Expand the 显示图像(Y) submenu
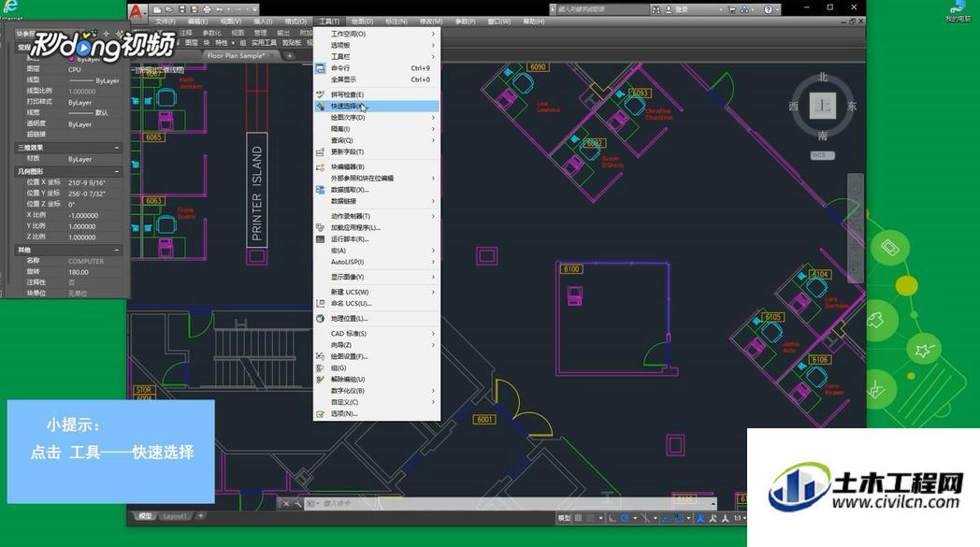The width and height of the screenshot is (980, 547). pos(377,277)
